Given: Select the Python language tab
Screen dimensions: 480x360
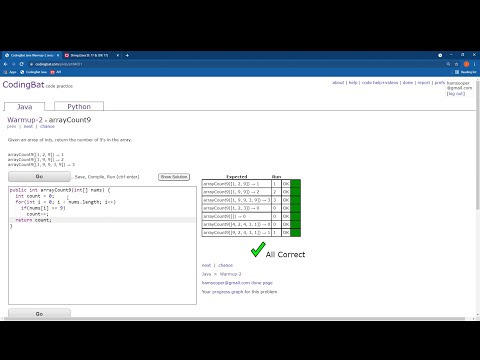Looking at the screenshot, I should tap(79, 106).
